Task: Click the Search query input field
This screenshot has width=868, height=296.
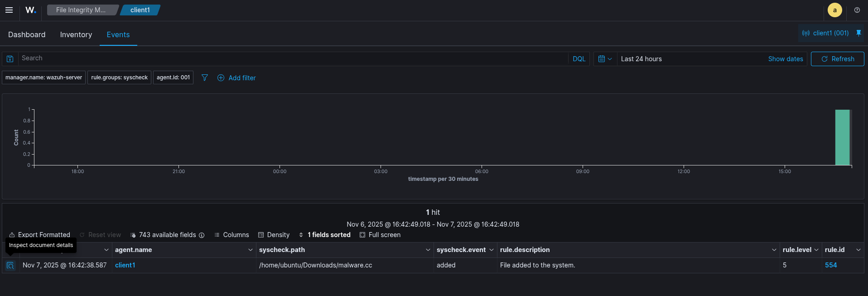Action: pos(290,58)
